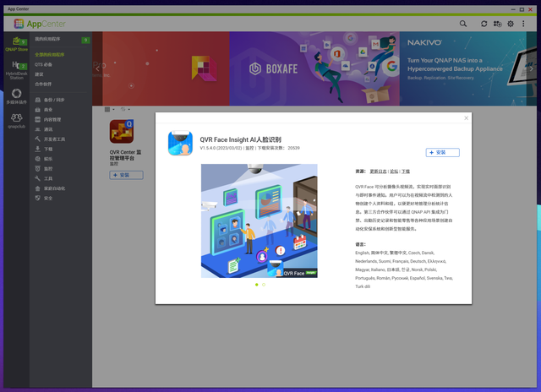541x392 pixels.
Task: Select the HybridDesk Station sidebar icon
Action: 17,70
